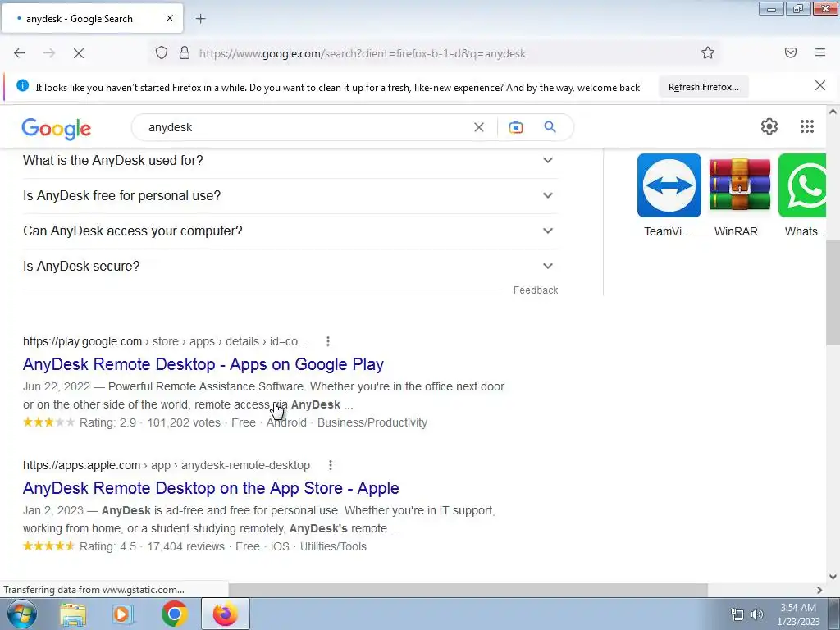Stop loading the page
Screen dimensions: 840x630
(x=79, y=53)
